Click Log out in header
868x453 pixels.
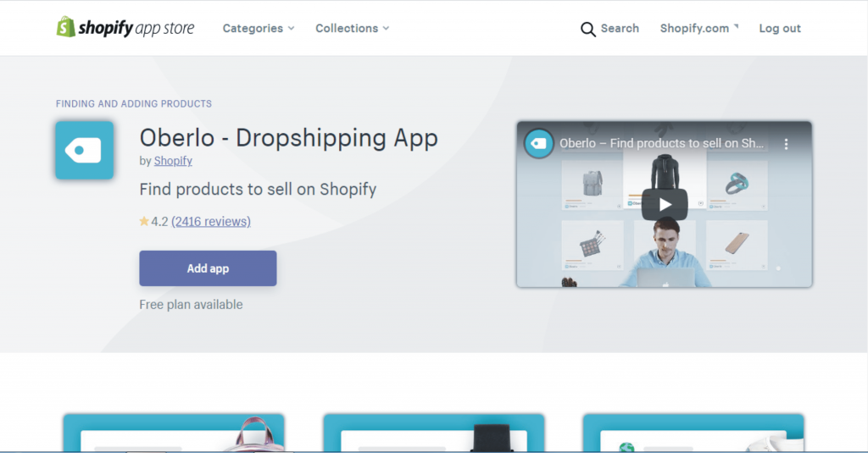[780, 28]
